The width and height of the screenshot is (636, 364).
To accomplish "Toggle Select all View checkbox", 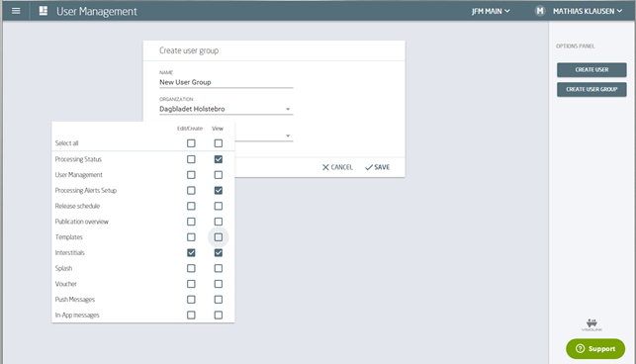I will (219, 143).
